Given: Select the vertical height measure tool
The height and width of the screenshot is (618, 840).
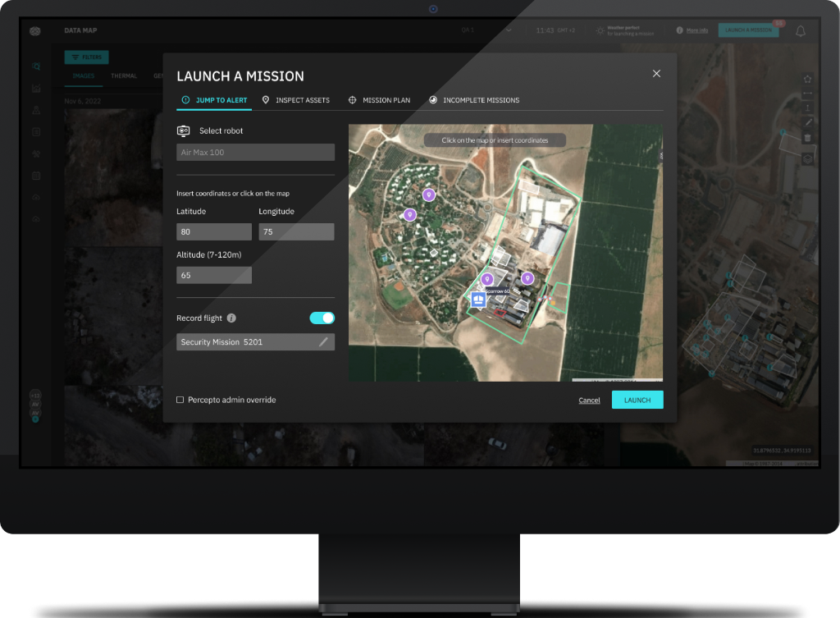Looking at the screenshot, I should click(x=807, y=108).
